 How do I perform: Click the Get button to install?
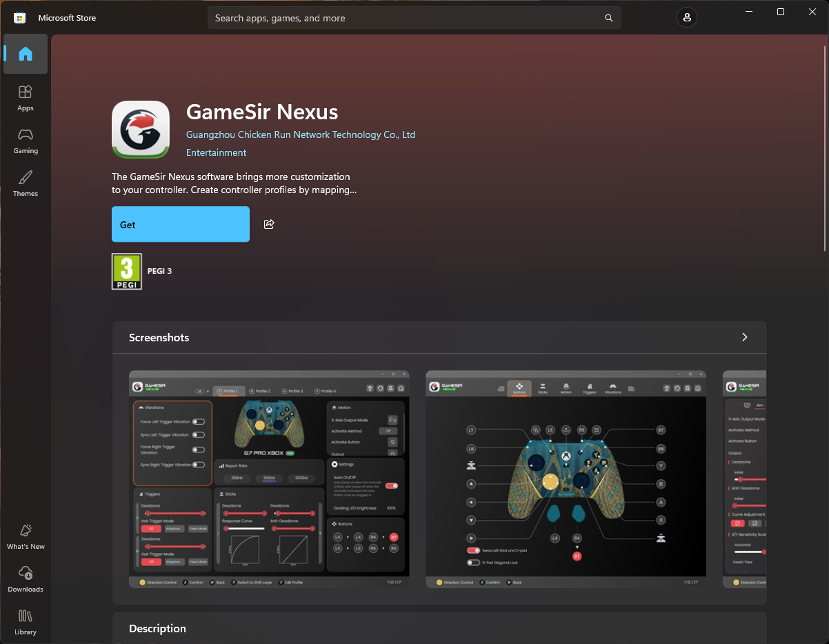pos(181,224)
